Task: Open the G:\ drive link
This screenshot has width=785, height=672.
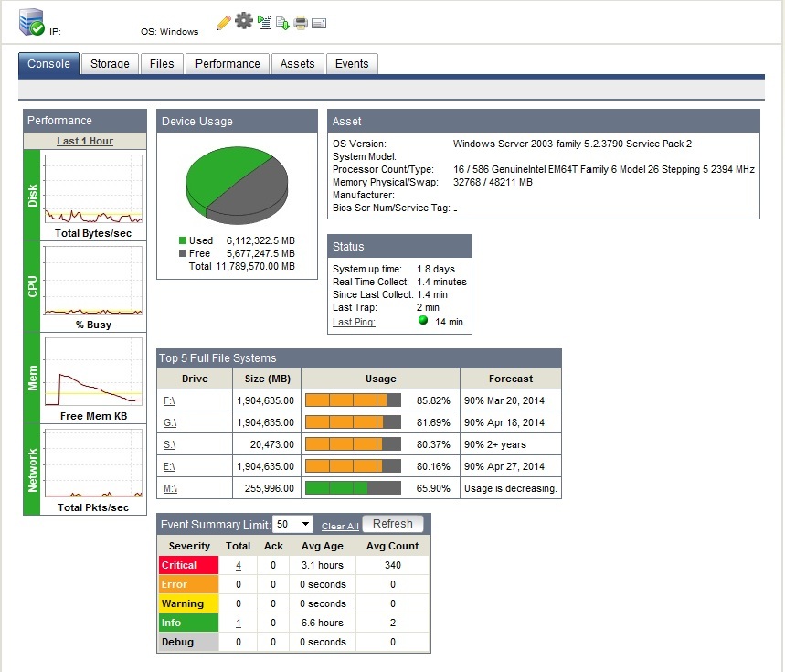Action: pos(170,422)
